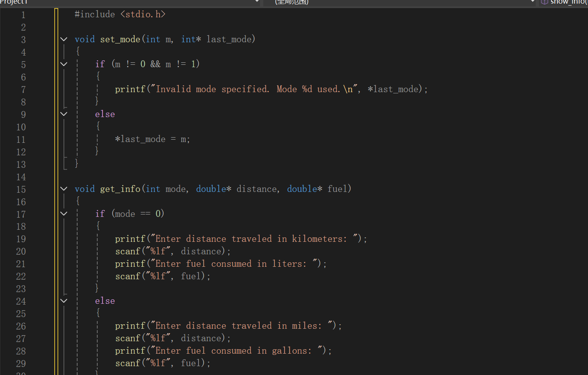Screen dimensions: 588x375
Task: Collapse the else block at line 9
Action: 64,114
